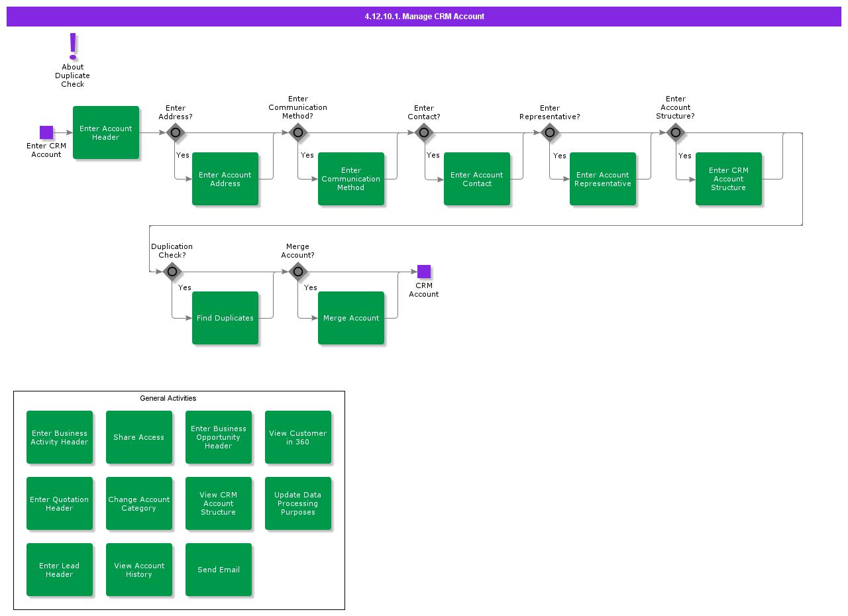Click the Yes label under Merge Account? gateway
The image size is (848, 616).
[311, 287]
